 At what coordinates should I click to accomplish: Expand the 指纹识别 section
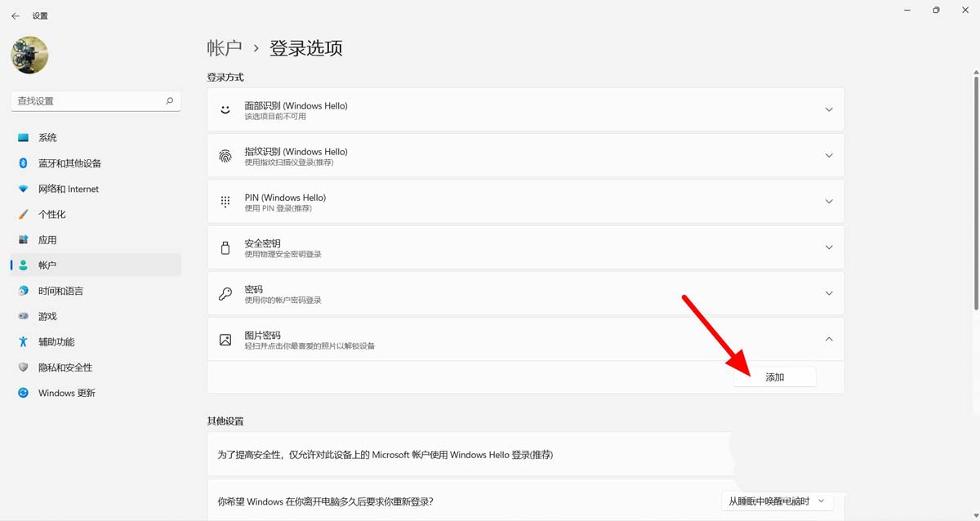pos(829,155)
